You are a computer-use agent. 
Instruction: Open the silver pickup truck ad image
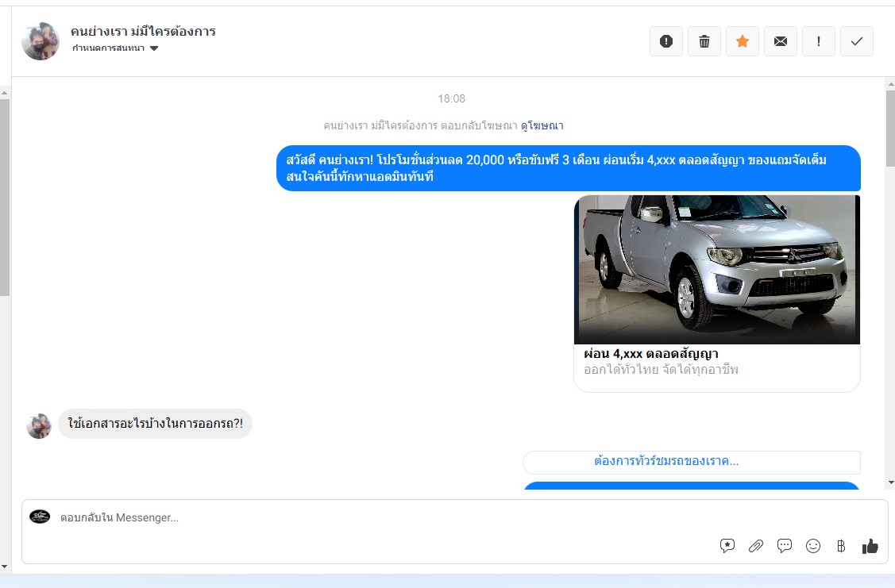pos(716,270)
